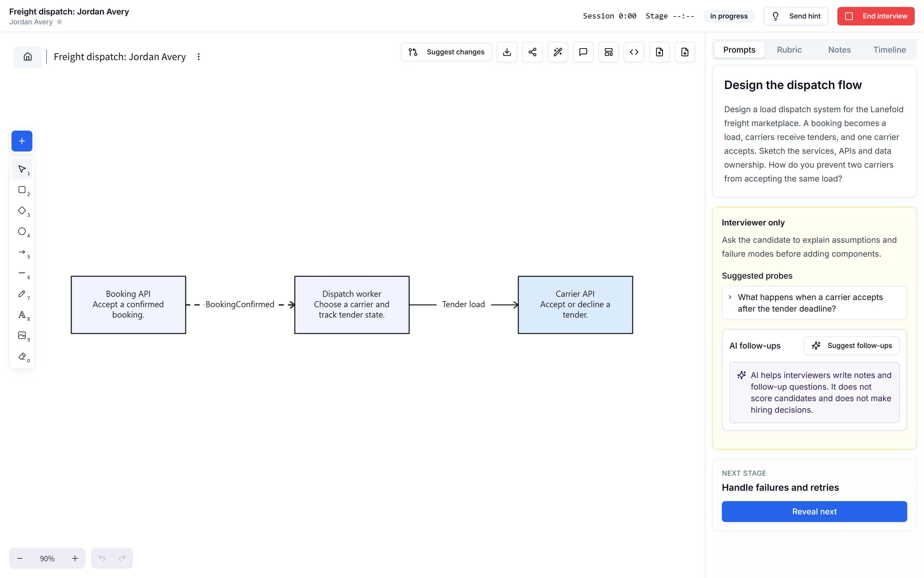Select the arrow connector tool
924x578 pixels.
tap(22, 252)
